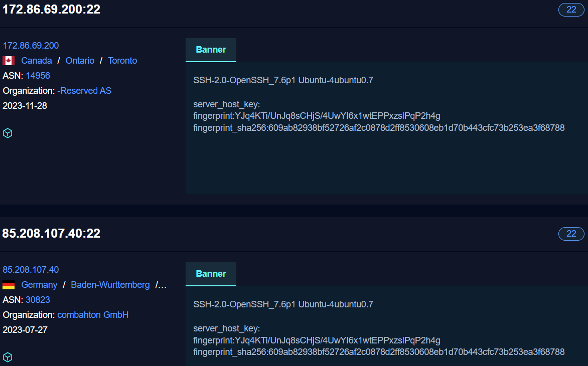
Task: Open the 172.86.69.200 host link
Action: click(x=31, y=45)
